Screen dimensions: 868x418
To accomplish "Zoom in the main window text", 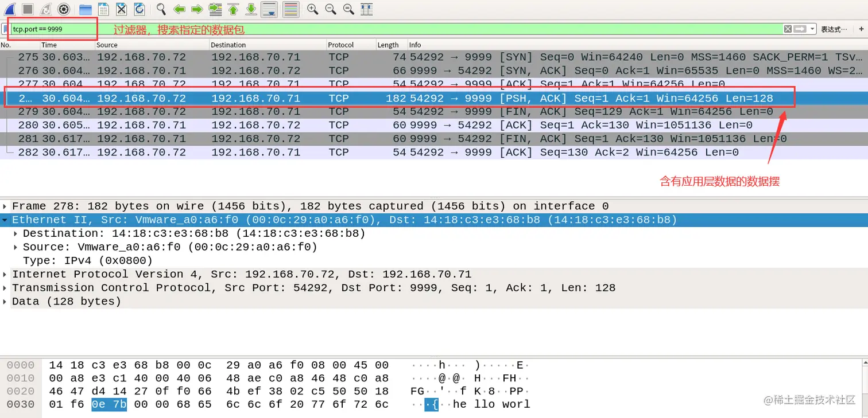I will [312, 9].
